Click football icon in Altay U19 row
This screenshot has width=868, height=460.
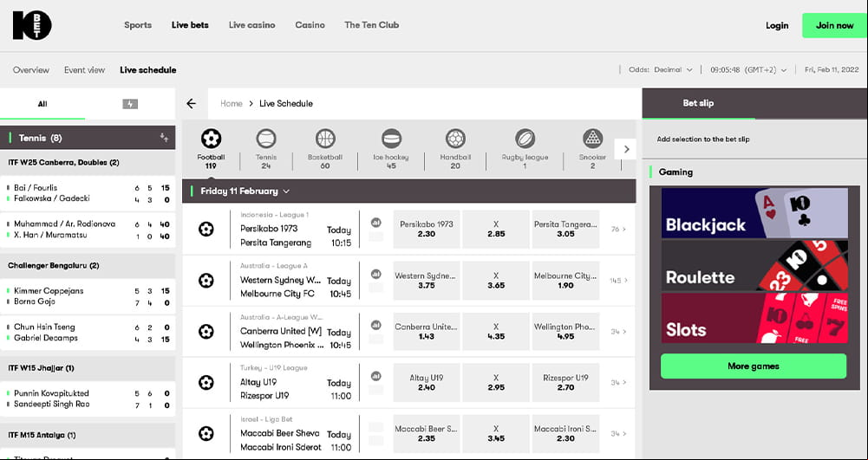tap(206, 382)
